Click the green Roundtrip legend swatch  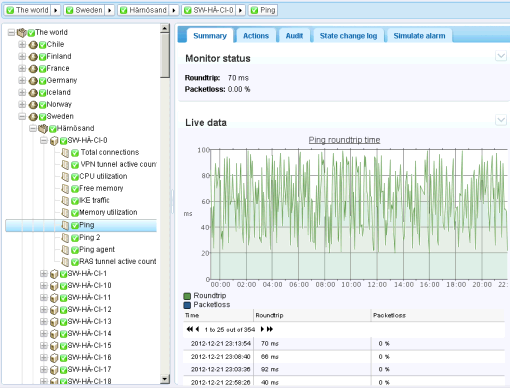(187, 296)
